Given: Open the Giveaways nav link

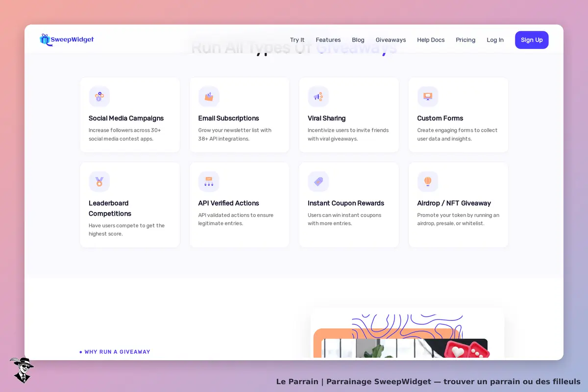Looking at the screenshot, I should coord(391,40).
